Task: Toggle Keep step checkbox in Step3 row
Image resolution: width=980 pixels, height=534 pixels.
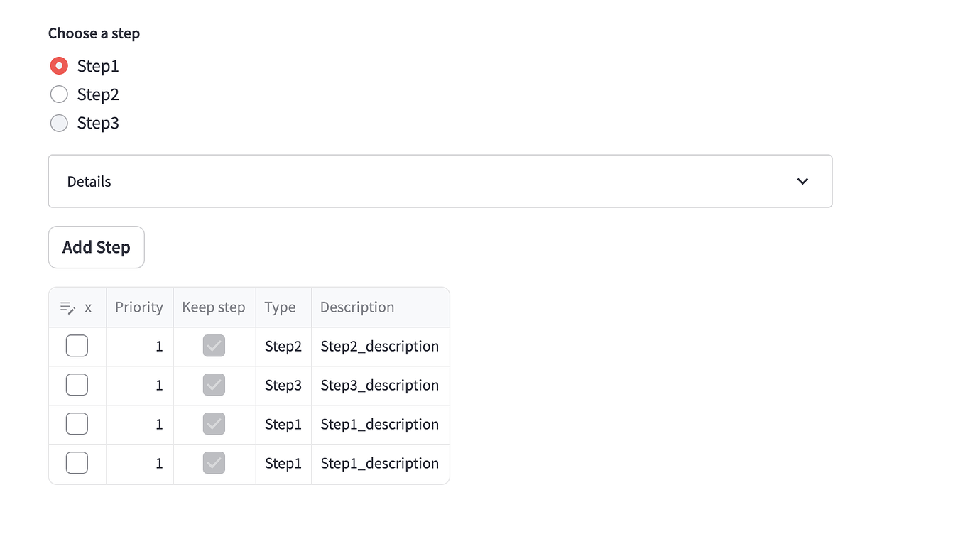Action: click(x=214, y=386)
